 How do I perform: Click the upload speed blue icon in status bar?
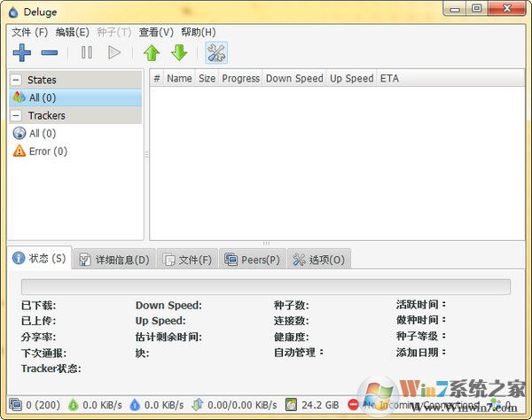[x=135, y=405]
